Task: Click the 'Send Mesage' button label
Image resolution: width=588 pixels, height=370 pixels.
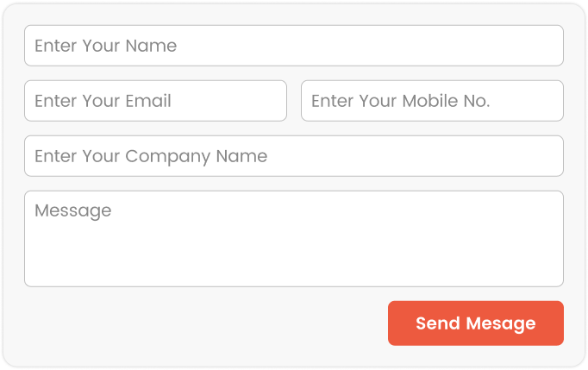Action: pyautogui.click(x=475, y=323)
